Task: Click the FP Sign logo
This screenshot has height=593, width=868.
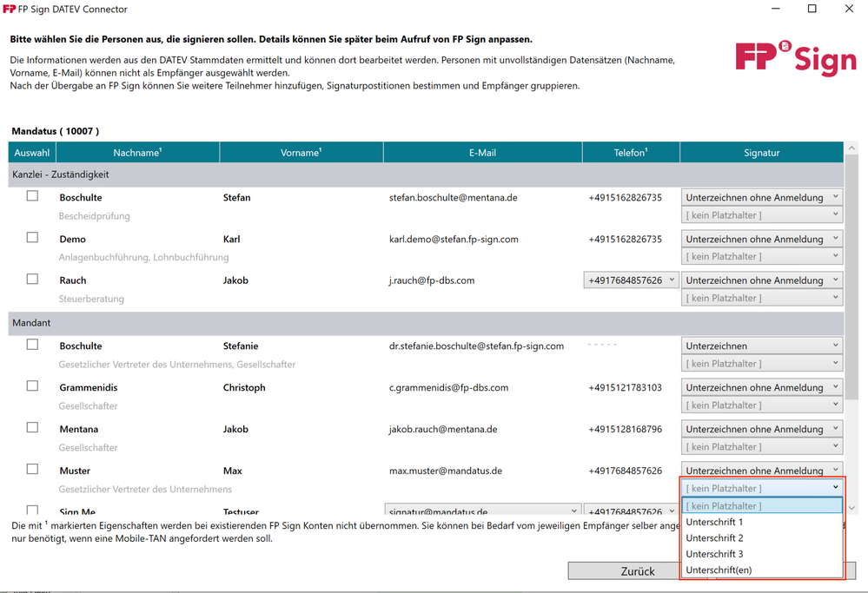Action: [796, 57]
